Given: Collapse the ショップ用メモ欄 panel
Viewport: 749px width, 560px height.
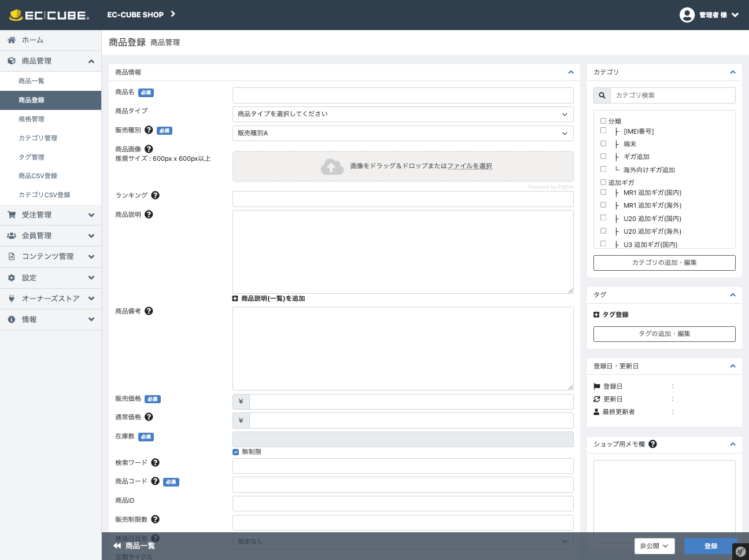Looking at the screenshot, I should tap(733, 444).
